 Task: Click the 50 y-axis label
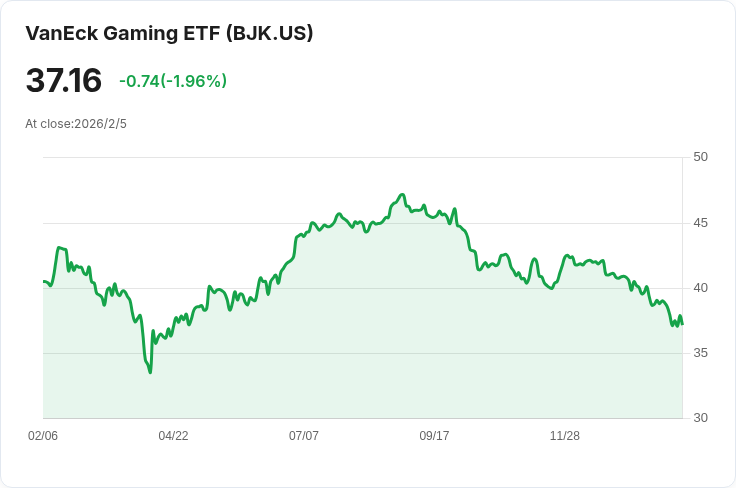(700, 157)
